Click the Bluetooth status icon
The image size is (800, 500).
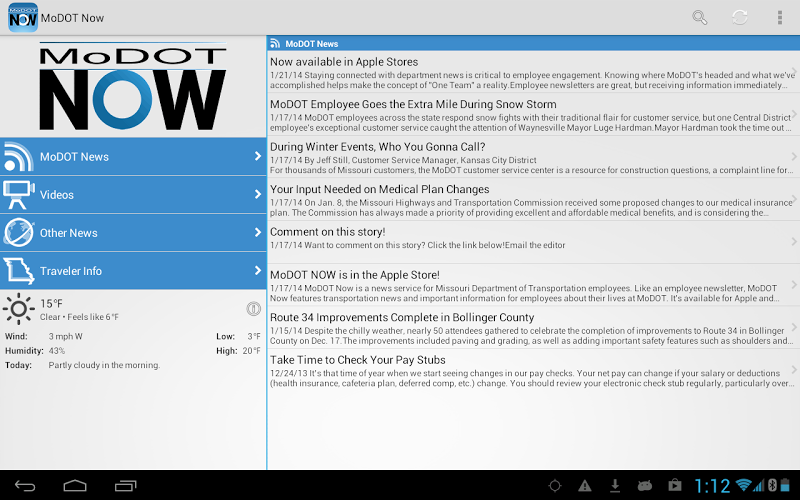[x=772, y=485]
